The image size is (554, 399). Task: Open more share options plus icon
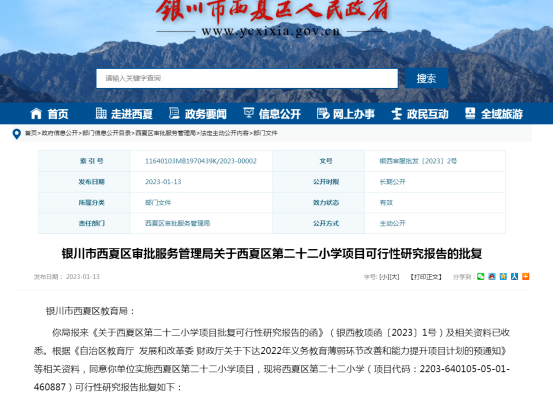pyautogui.click(x=526, y=276)
